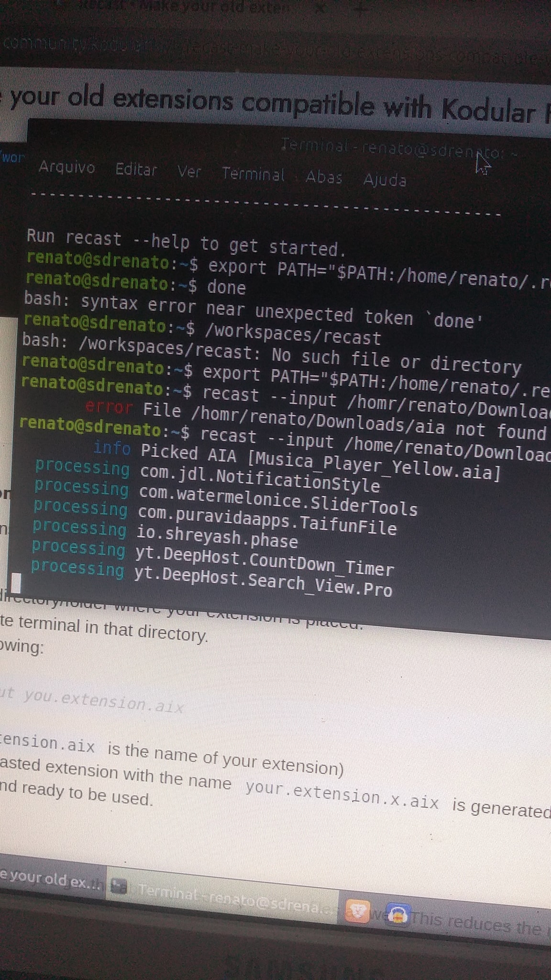Click the Brave browser icon in taskbar
This screenshot has height=980, width=551.
pos(357,912)
